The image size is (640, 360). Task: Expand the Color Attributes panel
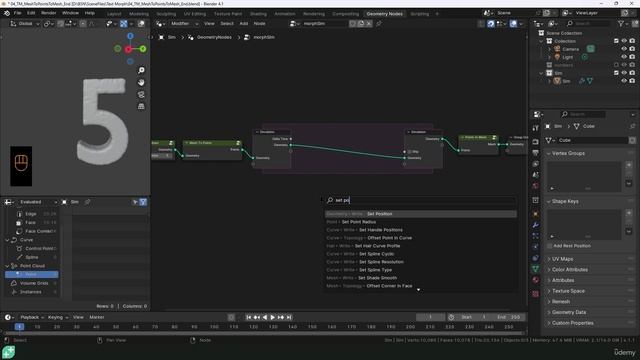click(x=569, y=270)
